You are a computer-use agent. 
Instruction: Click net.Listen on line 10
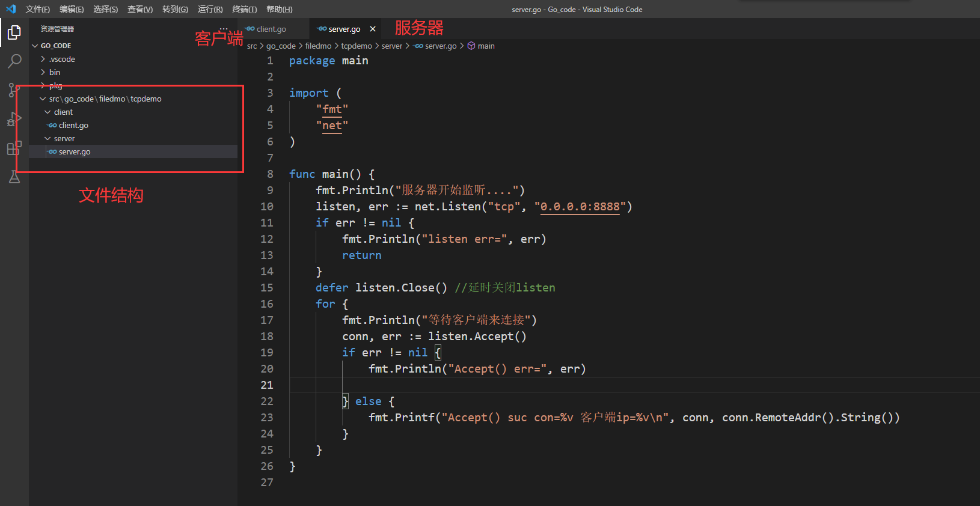pos(448,207)
